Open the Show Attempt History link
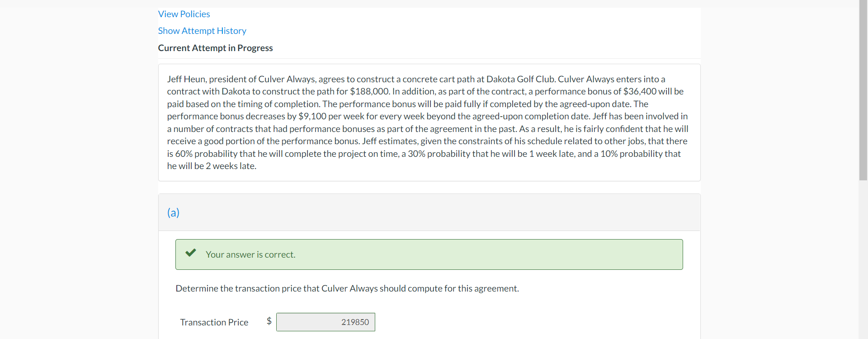Screen dimensions: 868x339 point(202,31)
